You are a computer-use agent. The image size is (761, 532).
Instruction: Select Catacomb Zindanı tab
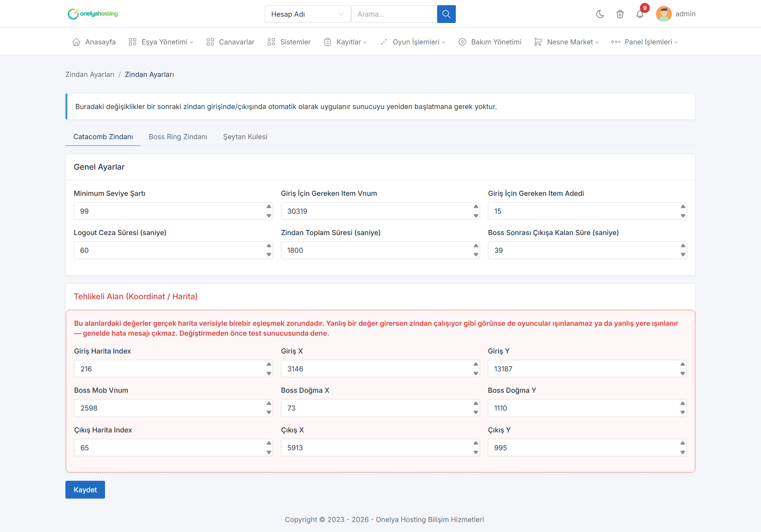click(103, 136)
